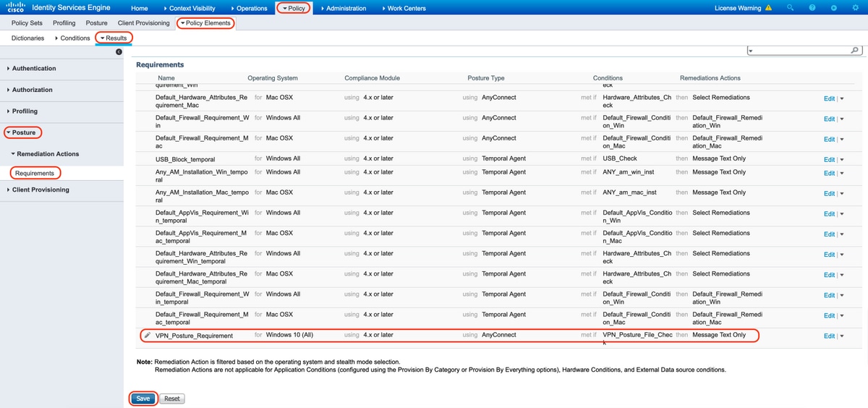This screenshot has height=408, width=868.
Task: Open Edit dropdown arrow for Any_AM_Installation_Win_temporal row
Action: (x=842, y=174)
